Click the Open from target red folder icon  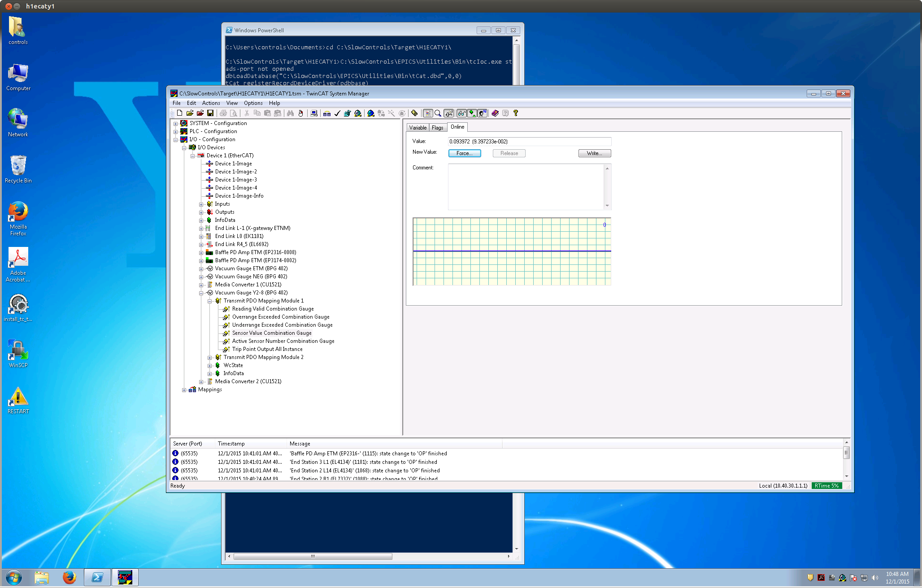point(200,113)
